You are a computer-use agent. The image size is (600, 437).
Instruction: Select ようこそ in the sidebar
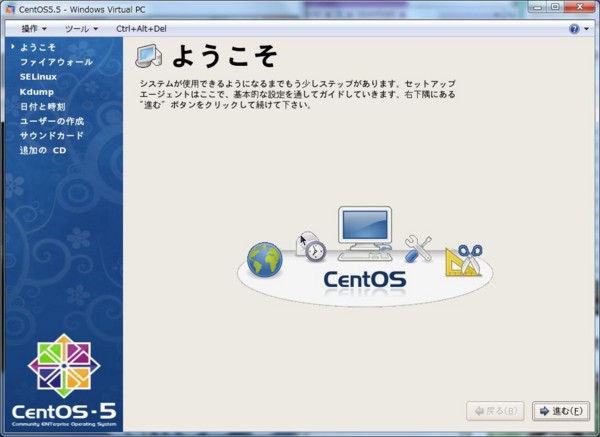tap(38, 47)
